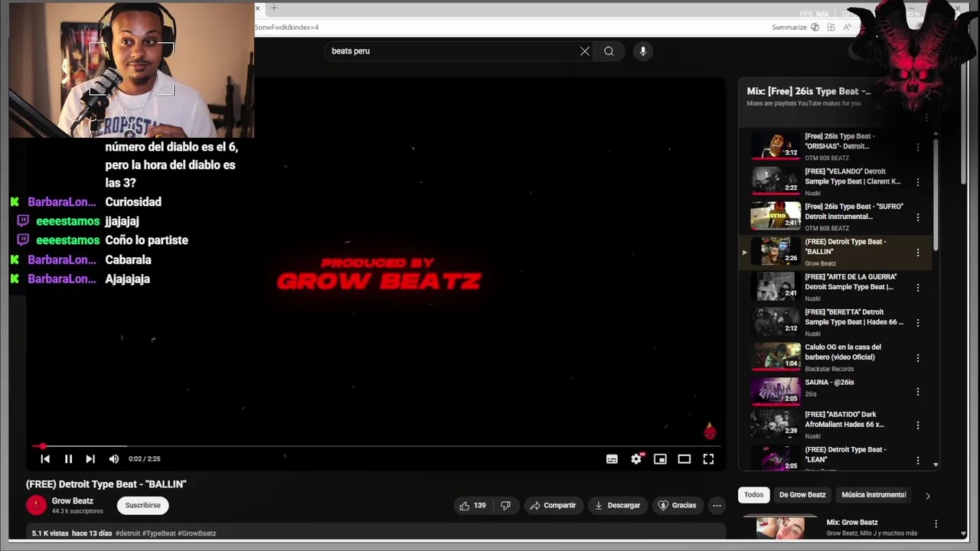Open options for the "ABATIDO" playlist item

click(918, 425)
